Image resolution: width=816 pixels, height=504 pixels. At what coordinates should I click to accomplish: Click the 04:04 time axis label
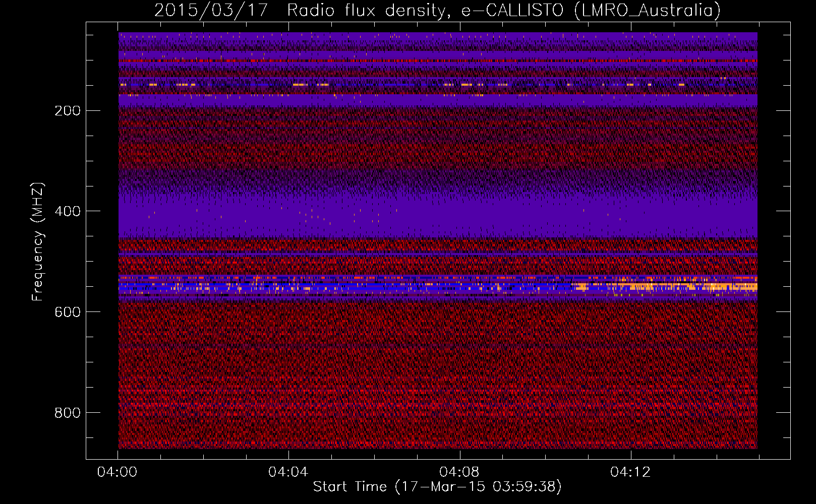[x=288, y=472]
